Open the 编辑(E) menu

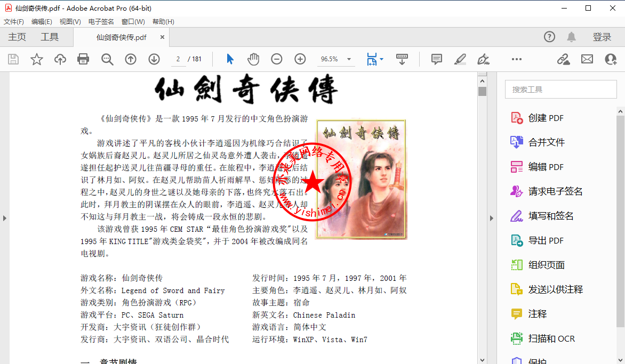pyautogui.click(x=42, y=21)
